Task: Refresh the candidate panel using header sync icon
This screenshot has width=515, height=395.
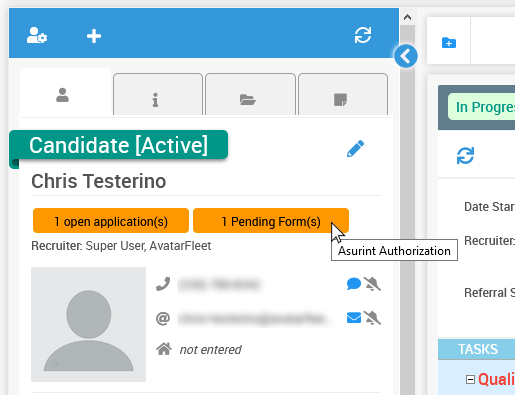Action: (363, 35)
